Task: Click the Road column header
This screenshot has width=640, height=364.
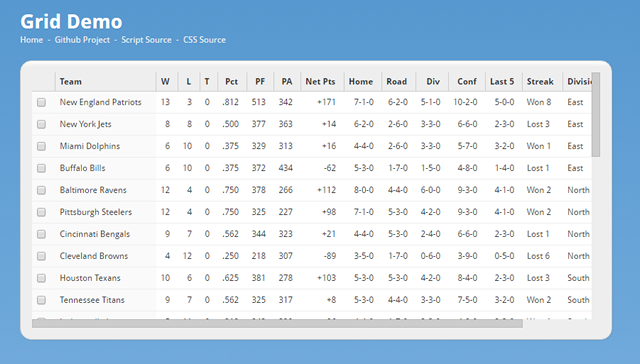Action: coord(398,82)
